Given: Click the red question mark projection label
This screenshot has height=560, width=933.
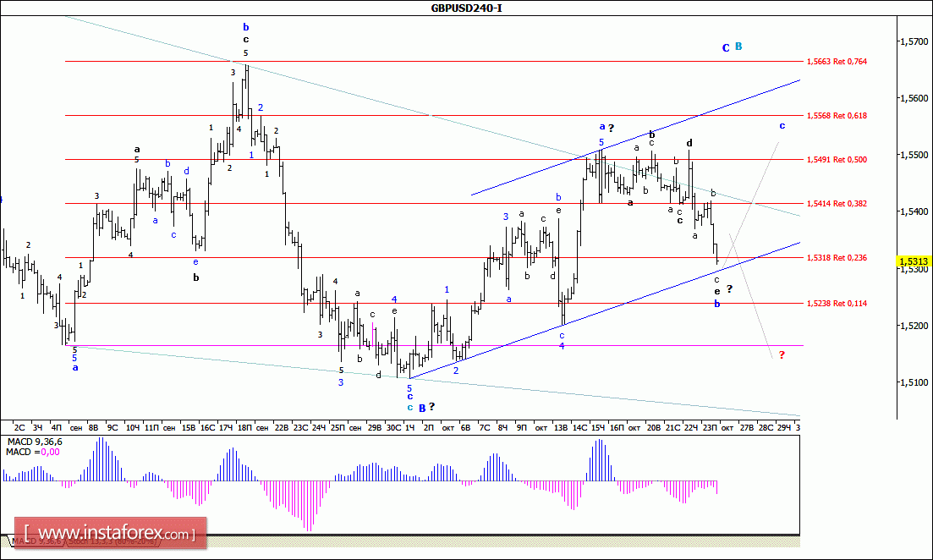Looking at the screenshot, I should [782, 355].
